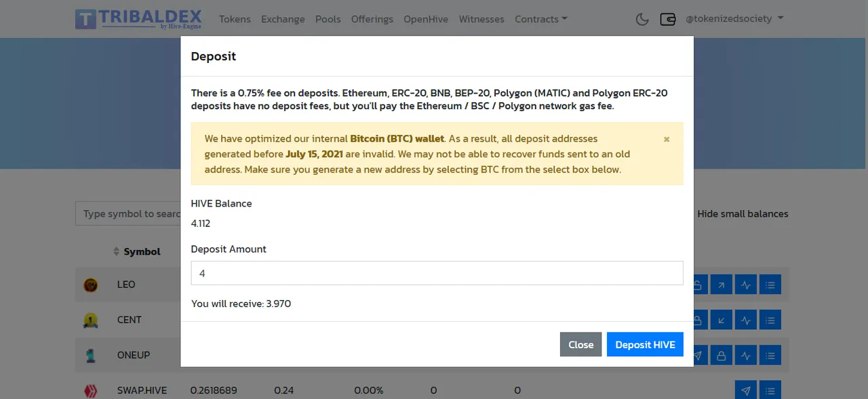Image resolution: width=868 pixels, height=399 pixels.
Task: Navigate to Offerings
Action: tap(372, 19)
